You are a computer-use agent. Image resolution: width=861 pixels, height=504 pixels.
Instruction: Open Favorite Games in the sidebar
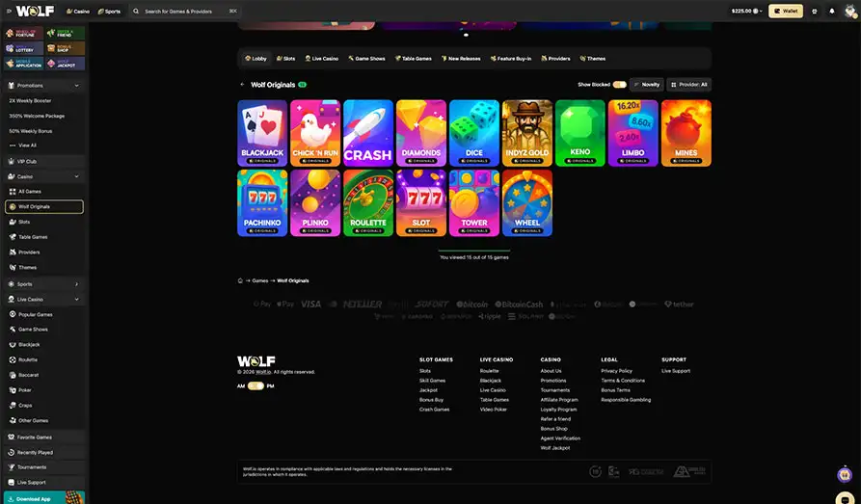click(x=44, y=437)
